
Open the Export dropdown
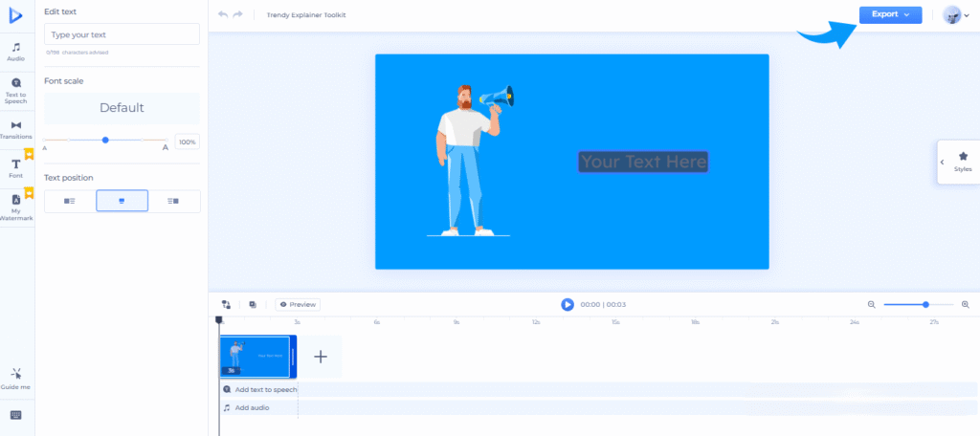coord(890,14)
